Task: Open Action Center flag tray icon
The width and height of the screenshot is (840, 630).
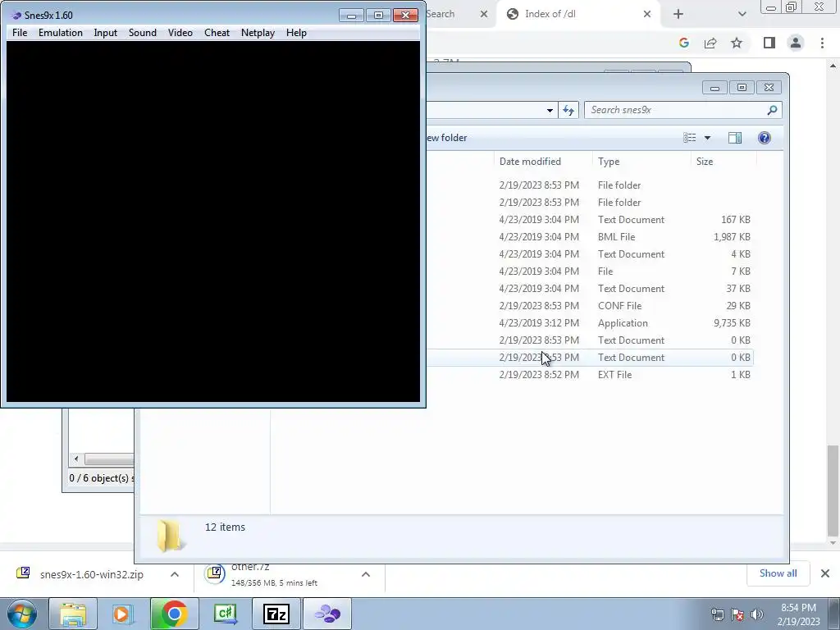Action: (x=737, y=615)
